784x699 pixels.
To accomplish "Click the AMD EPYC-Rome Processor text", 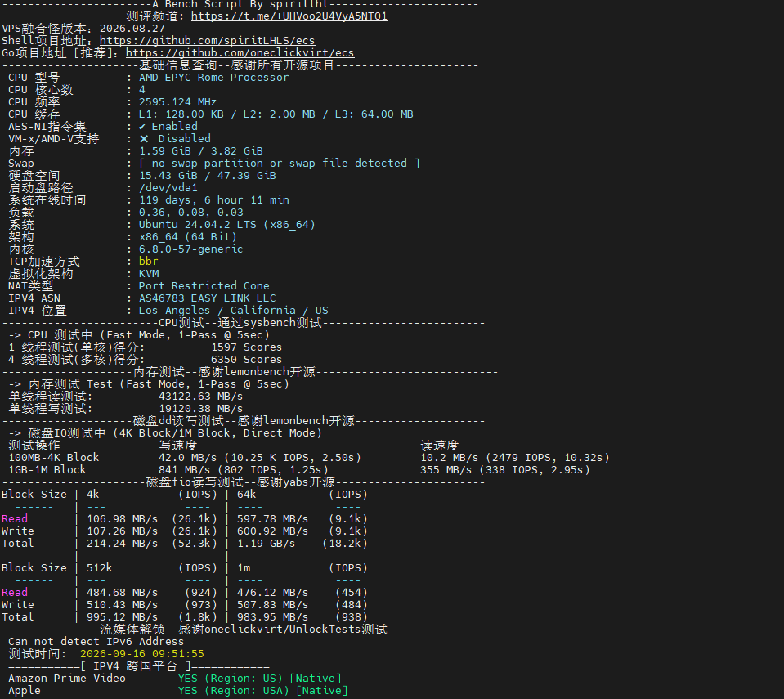I will (x=213, y=78).
